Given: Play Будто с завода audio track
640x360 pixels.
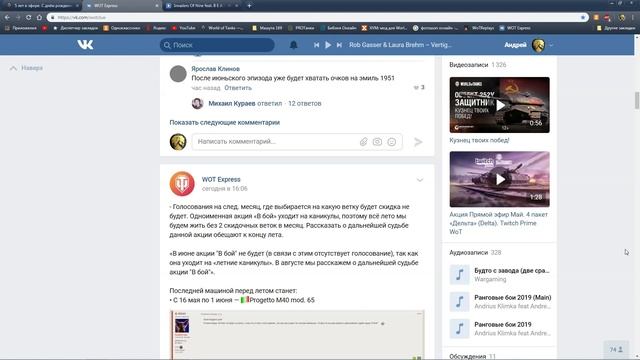Looking at the screenshot, I should pyautogui.click(x=459, y=274).
